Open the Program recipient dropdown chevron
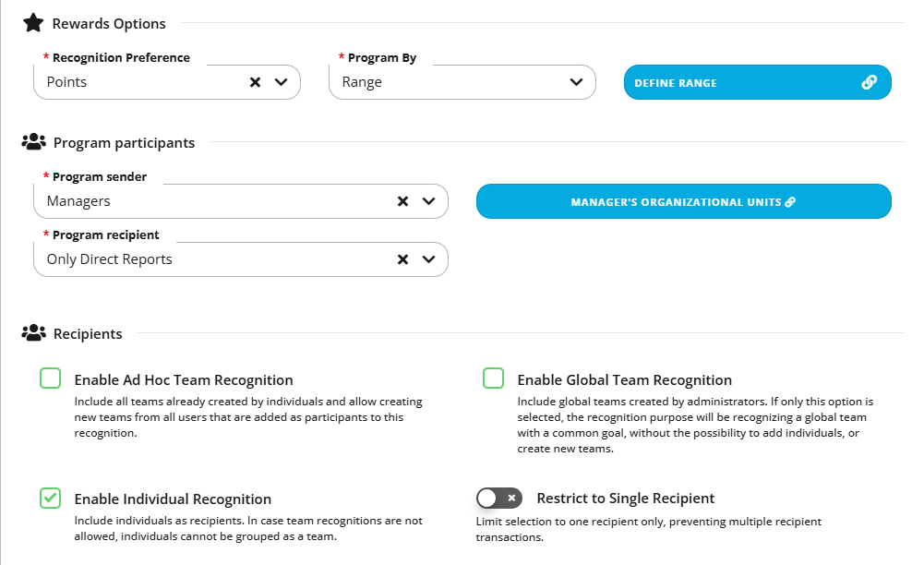Image resolution: width=924 pixels, height=565 pixels. (x=429, y=259)
